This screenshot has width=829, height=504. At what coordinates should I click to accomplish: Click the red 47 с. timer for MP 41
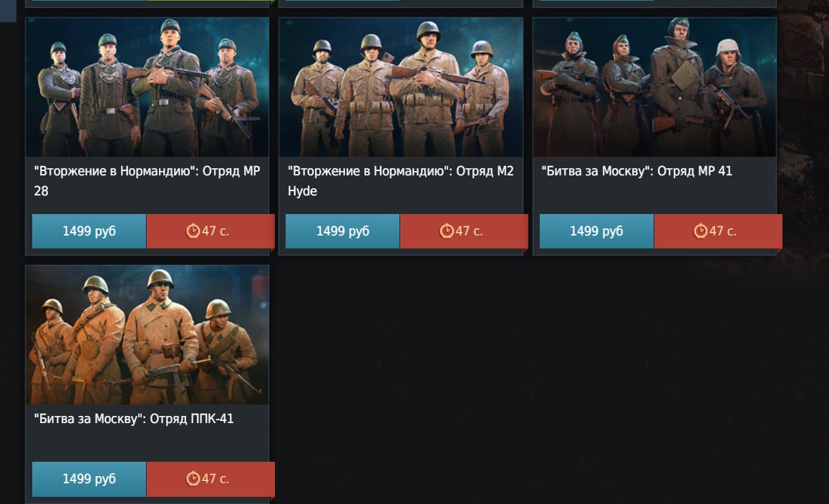pos(718,231)
